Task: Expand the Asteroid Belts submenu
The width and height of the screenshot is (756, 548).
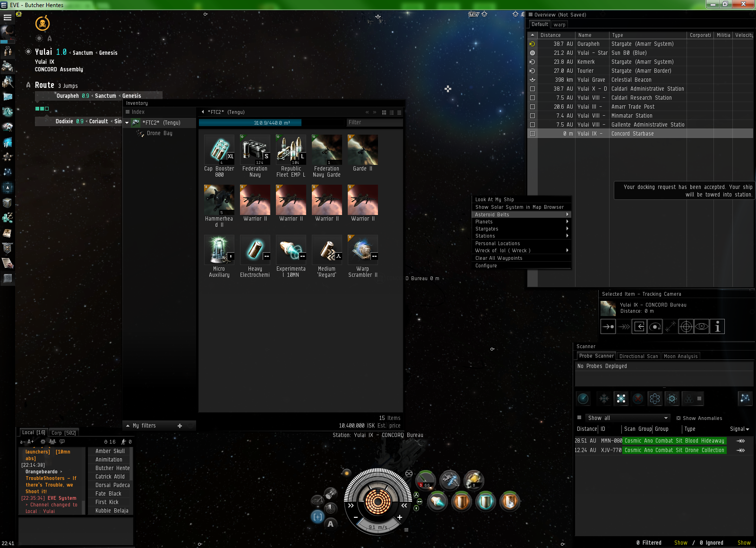Action: point(522,214)
